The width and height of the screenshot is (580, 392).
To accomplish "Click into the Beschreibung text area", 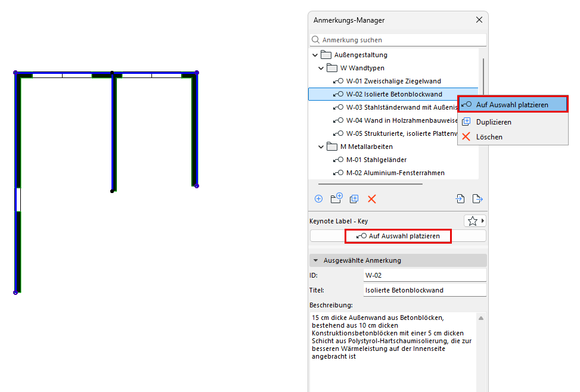I will pos(393,351).
